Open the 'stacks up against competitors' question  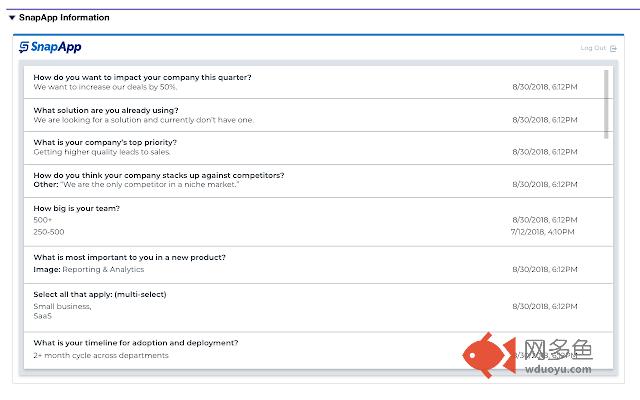coord(158,175)
